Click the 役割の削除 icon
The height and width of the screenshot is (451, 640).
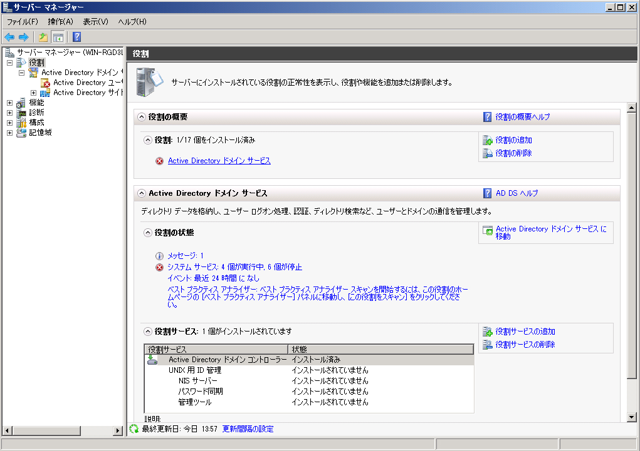(x=487, y=153)
